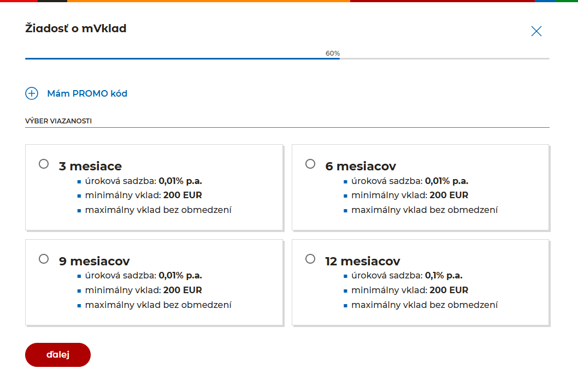Click the VÝBER VIAZANOSTI section label

(x=58, y=121)
